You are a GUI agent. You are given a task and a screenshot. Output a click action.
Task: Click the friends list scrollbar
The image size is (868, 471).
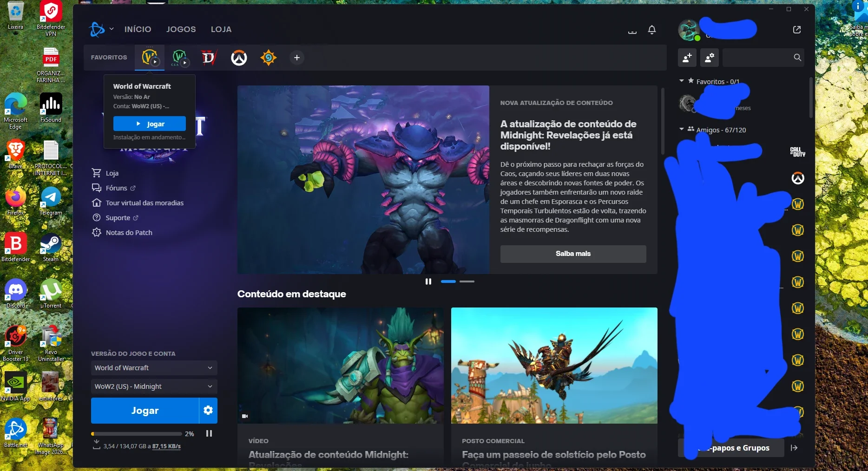(811, 98)
